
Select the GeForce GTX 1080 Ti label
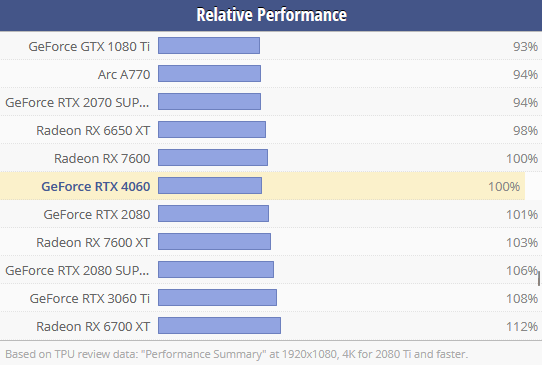(x=89, y=46)
